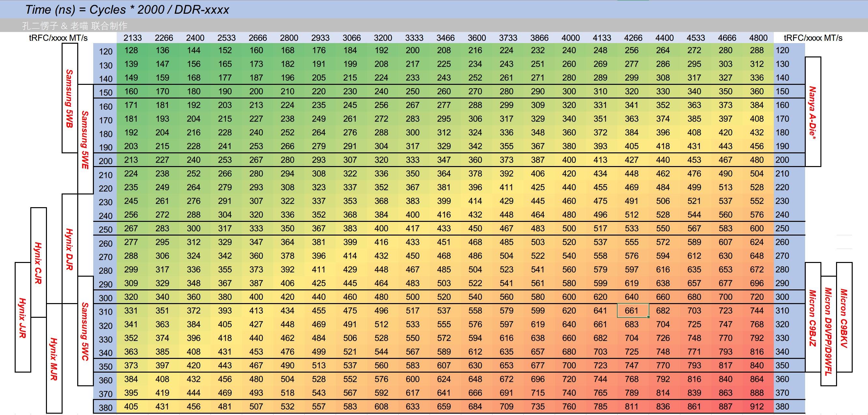Image resolution: width=868 pixels, height=415 pixels.
Task: Click the credit line "孔二愣子 & 老喵 联合制作"
Action: pyautogui.click(x=74, y=26)
